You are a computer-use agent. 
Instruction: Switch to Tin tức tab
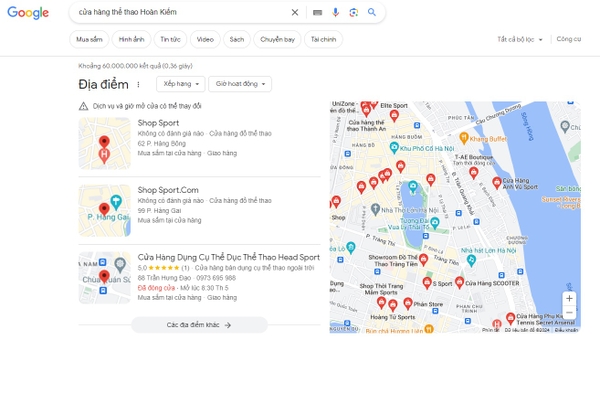tap(170, 39)
